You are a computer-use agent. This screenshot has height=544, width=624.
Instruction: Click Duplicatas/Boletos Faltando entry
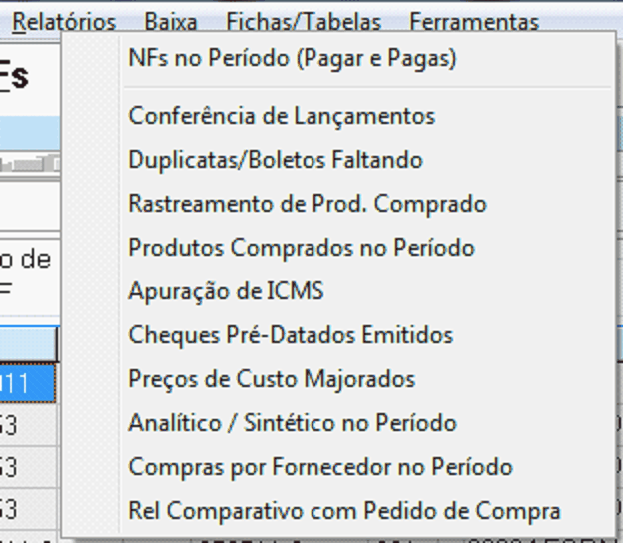(275, 160)
